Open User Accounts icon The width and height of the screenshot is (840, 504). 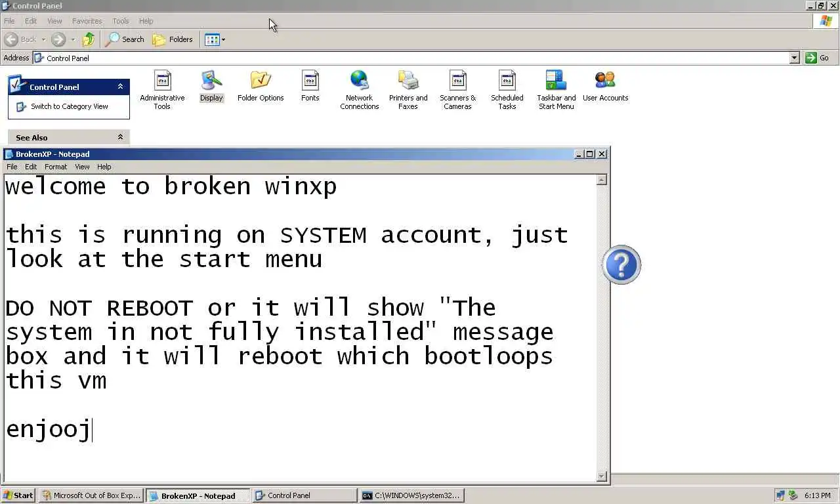point(605,86)
